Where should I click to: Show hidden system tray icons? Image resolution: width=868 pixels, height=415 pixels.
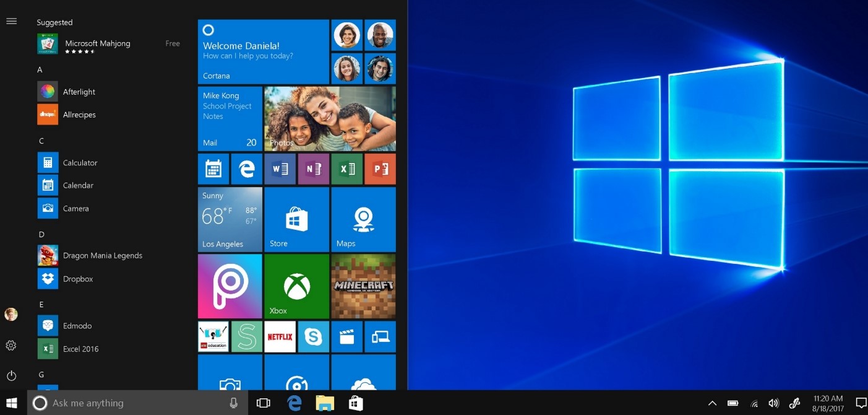coord(712,403)
